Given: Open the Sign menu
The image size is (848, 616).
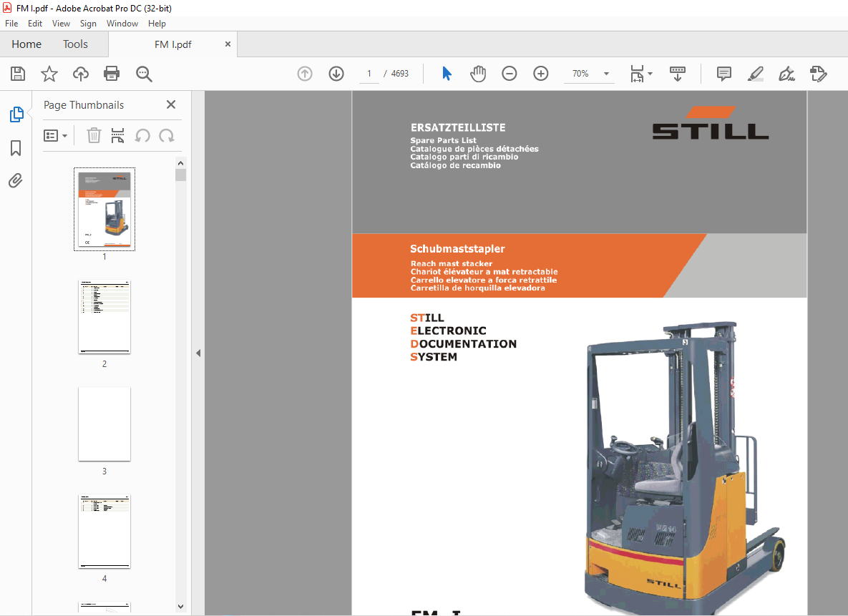Looking at the screenshot, I should point(88,24).
